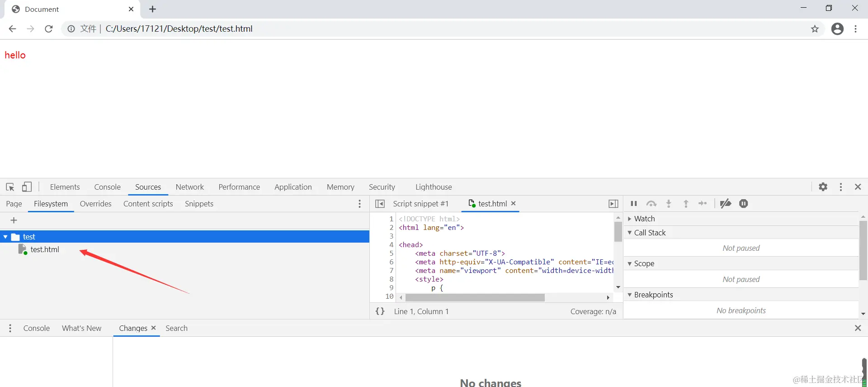Toggle pause on exceptions icon

pyautogui.click(x=743, y=204)
